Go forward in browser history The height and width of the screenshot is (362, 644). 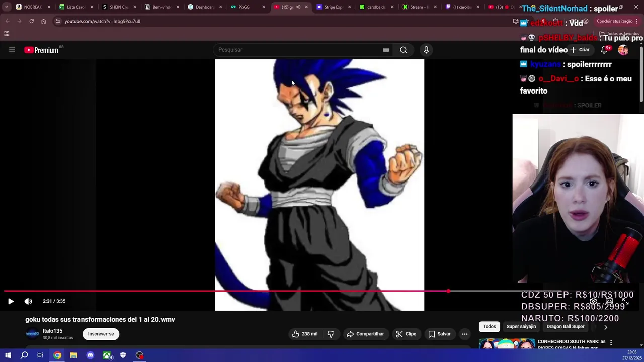tap(19, 21)
